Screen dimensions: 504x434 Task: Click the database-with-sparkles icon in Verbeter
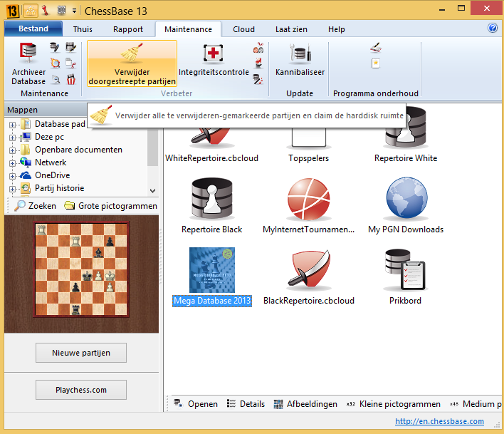click(258, 79)
